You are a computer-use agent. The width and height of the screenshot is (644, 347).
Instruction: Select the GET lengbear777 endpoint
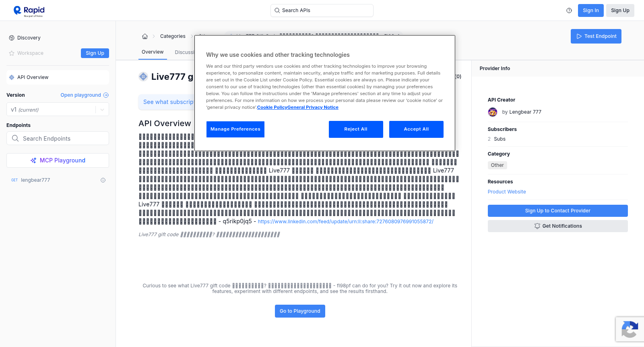click(58, 180)
